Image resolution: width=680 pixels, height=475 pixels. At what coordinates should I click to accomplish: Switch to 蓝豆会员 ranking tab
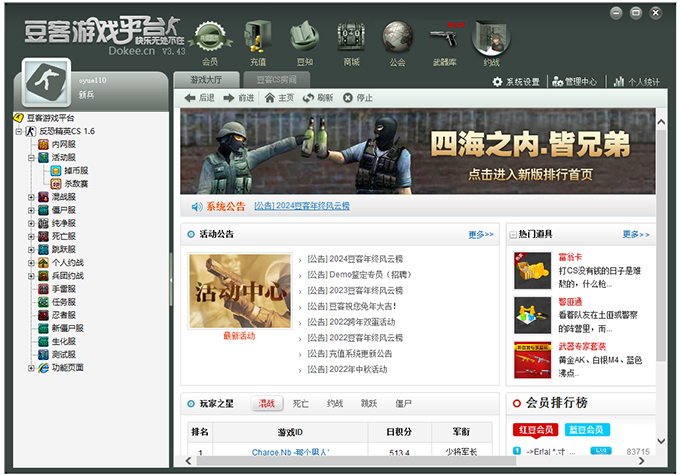tap(587, 429)
